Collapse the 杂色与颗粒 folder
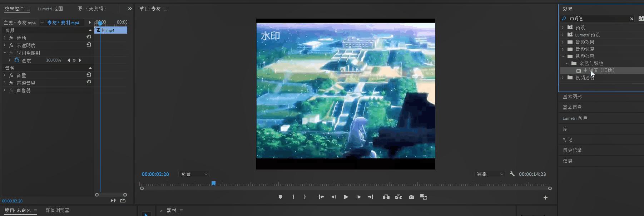 [567, 63]
